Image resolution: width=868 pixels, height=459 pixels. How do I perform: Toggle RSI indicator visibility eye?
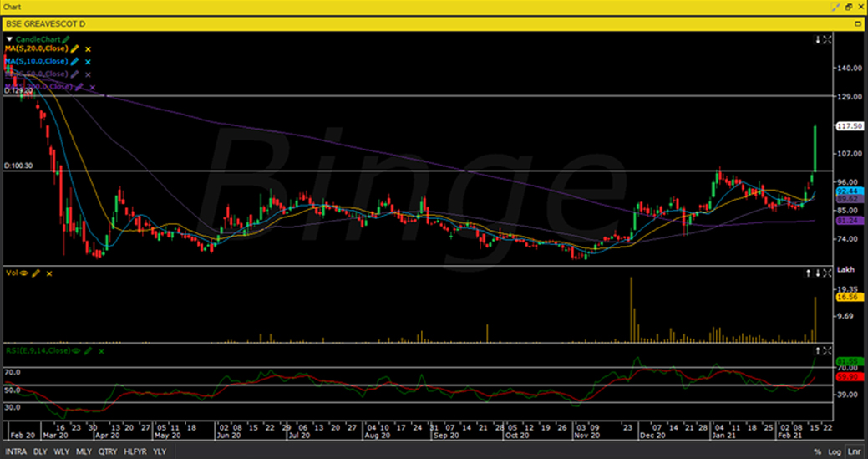(x=76, y=350)
